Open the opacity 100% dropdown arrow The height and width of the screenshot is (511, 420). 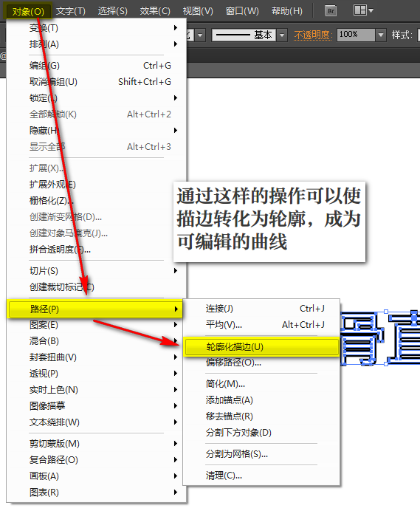[x=381, y=35]
